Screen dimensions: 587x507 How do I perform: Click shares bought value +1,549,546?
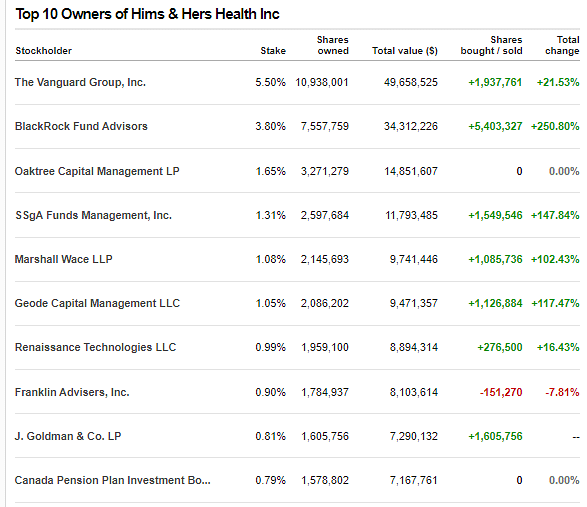(x=495, y=215)
